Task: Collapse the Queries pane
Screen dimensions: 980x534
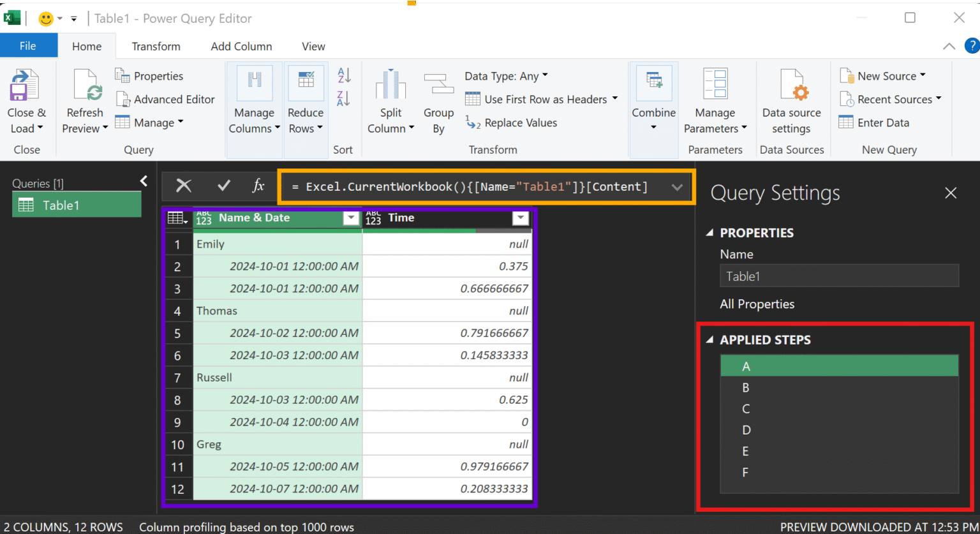Action: (144, 181)
